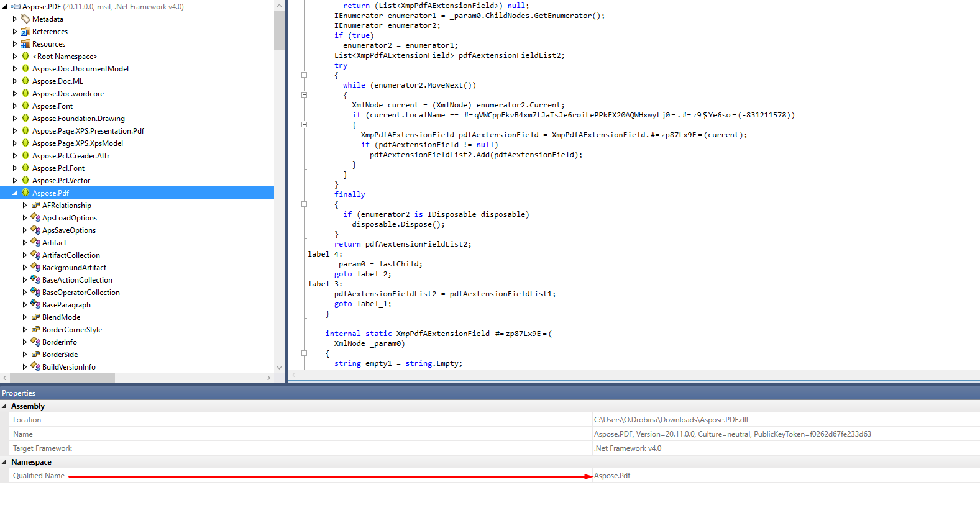
Task: Click the BaseParagraph class icon
Action: pyautogui.click(x=35, y=304)
